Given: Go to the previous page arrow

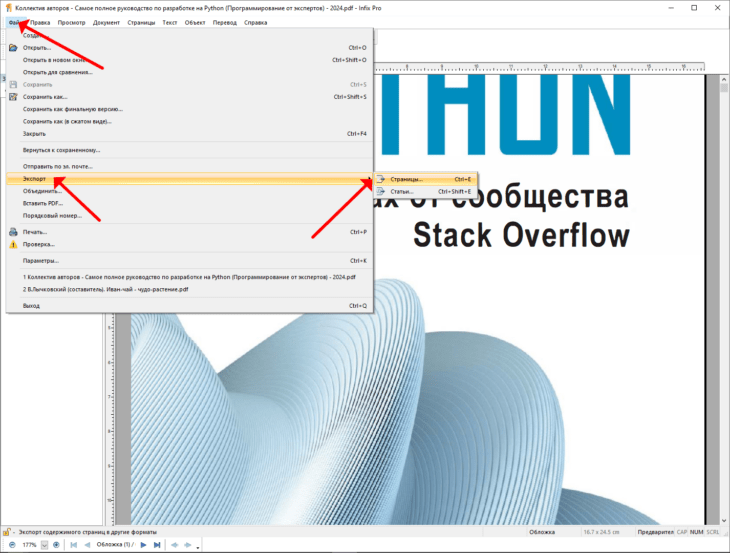Looking at the screenshot, I should point(87,545).
